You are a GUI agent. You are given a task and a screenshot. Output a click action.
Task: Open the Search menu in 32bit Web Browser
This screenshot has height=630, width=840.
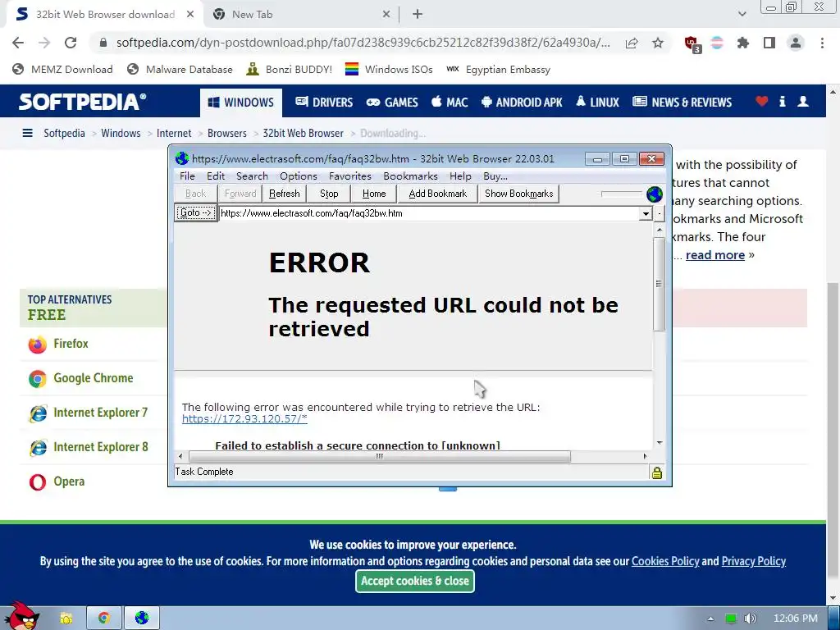252,176
